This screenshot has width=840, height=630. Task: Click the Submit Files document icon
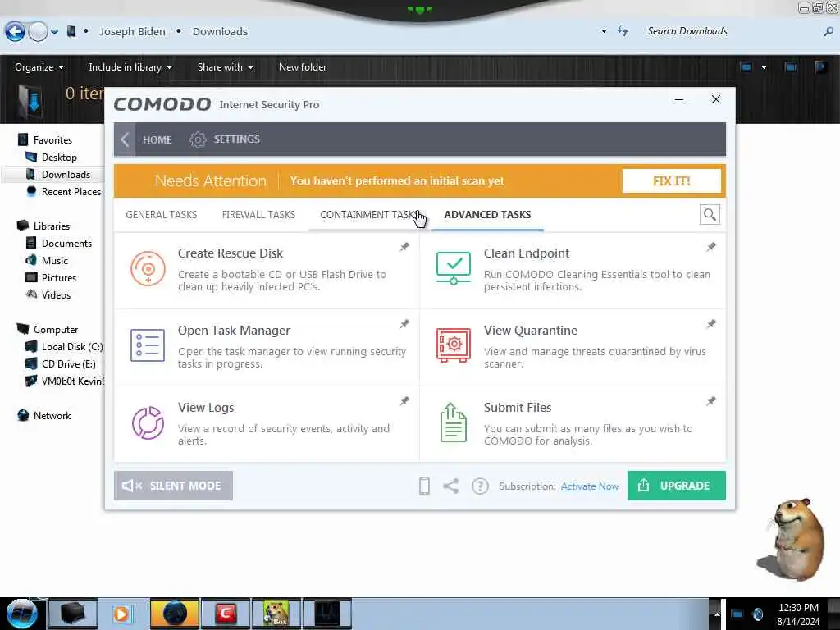[x=453, y=422]
